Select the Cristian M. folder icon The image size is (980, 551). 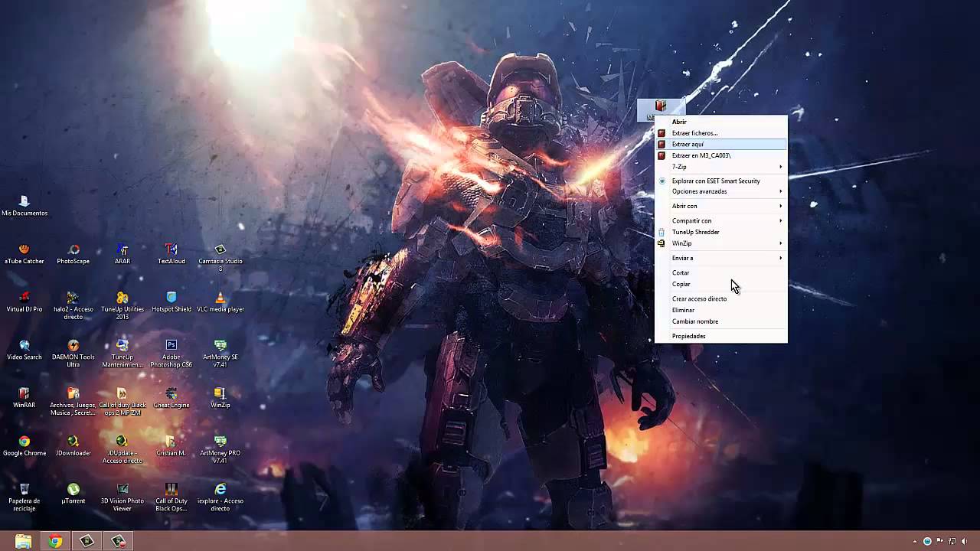[x=171, y=445]
